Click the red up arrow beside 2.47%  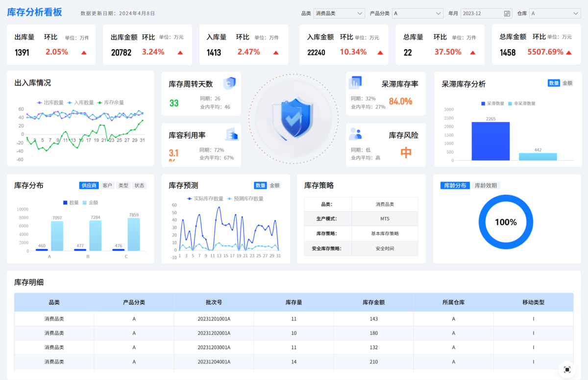(276, 52)
